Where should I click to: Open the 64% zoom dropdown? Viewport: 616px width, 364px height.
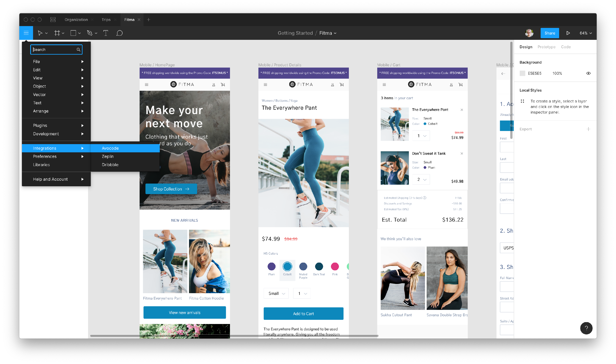[585, 33]
